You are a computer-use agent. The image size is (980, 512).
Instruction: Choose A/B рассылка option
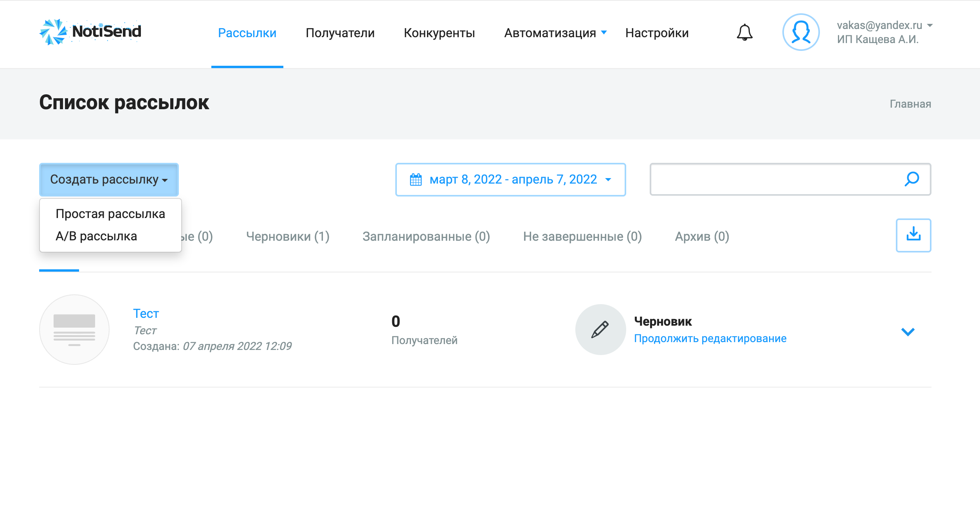coord(96,236)
